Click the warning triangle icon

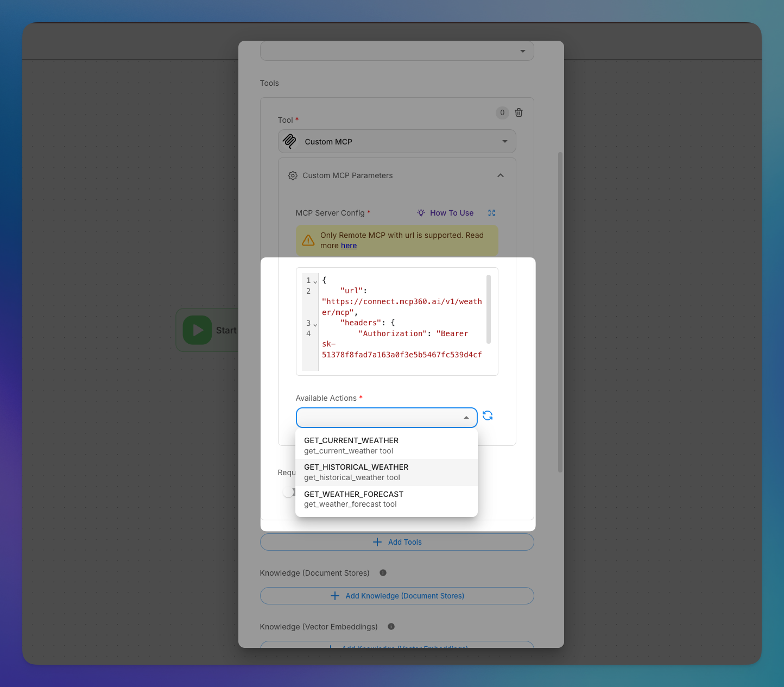coord(308,241)
